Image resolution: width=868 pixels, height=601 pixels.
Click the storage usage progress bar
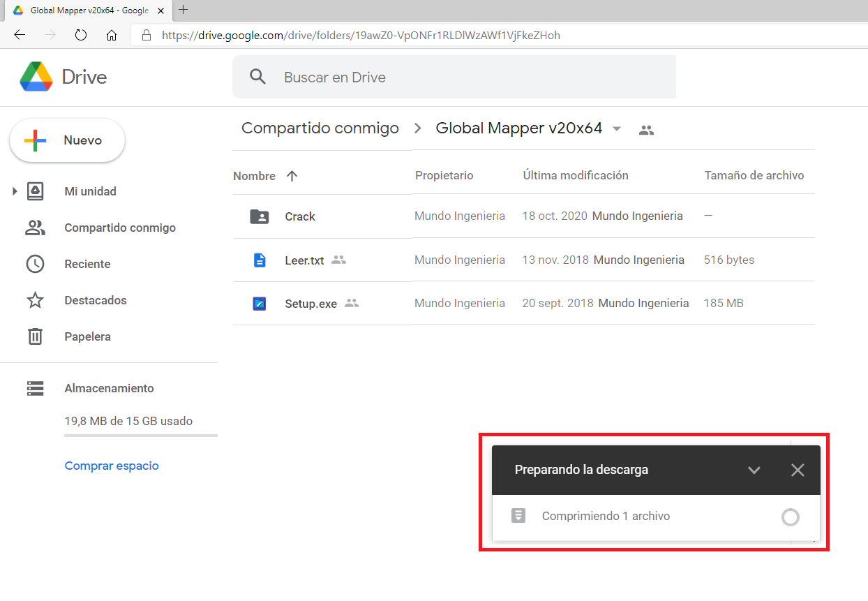point(141,436)
